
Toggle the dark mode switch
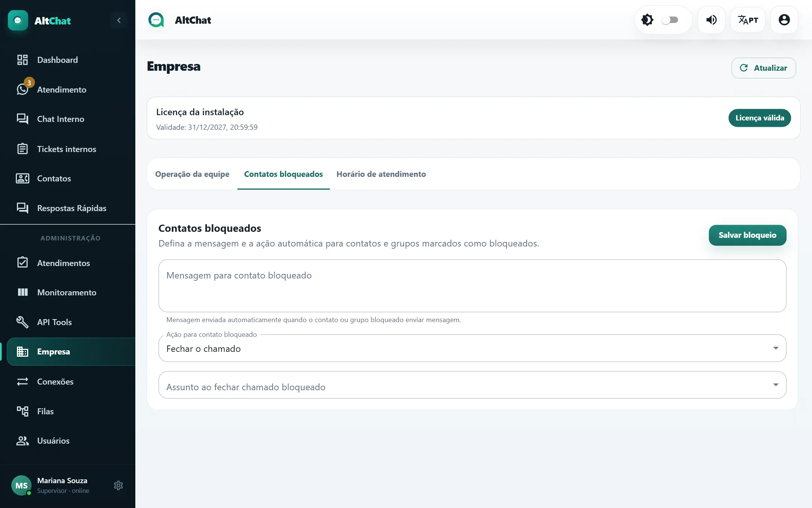[670, 20]
